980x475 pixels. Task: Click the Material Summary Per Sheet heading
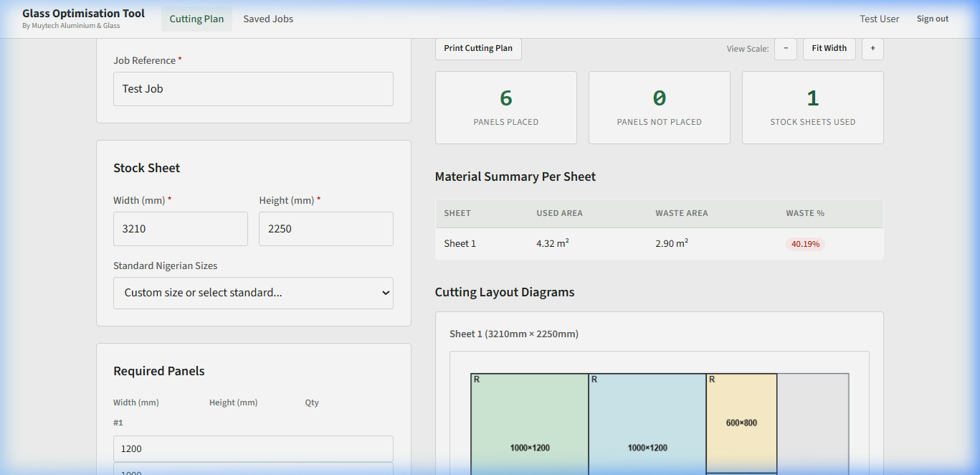[515, 177]
